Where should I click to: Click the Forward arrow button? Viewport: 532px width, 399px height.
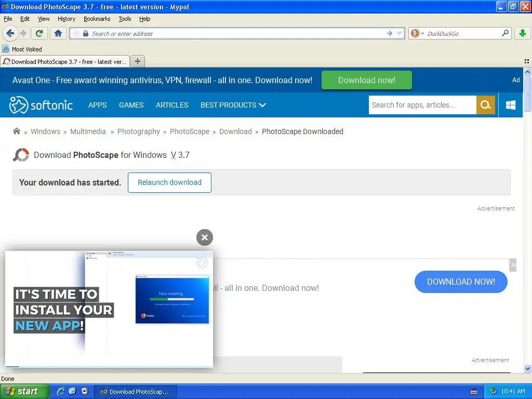pos(23,33)
